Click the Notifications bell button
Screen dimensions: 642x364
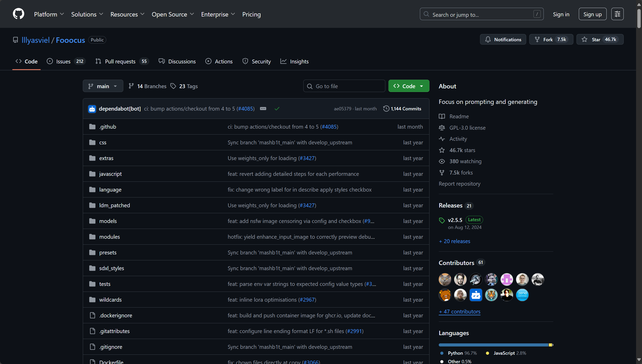pos(503,39)
